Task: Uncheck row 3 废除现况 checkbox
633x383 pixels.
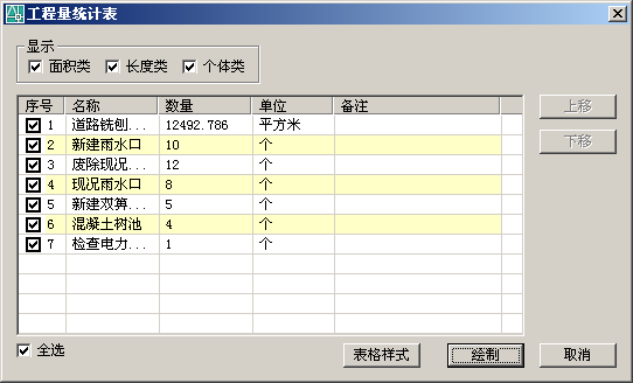Action: [33, 165]
